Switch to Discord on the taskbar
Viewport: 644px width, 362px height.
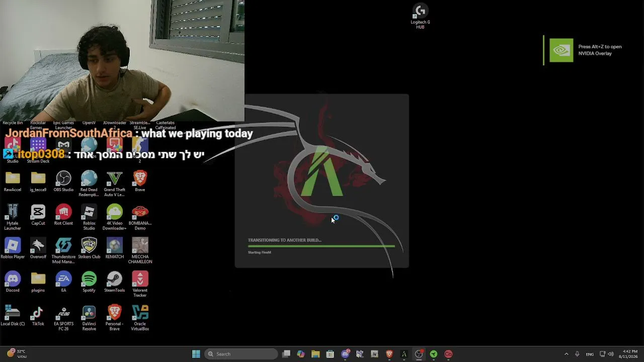coord(345,354)
